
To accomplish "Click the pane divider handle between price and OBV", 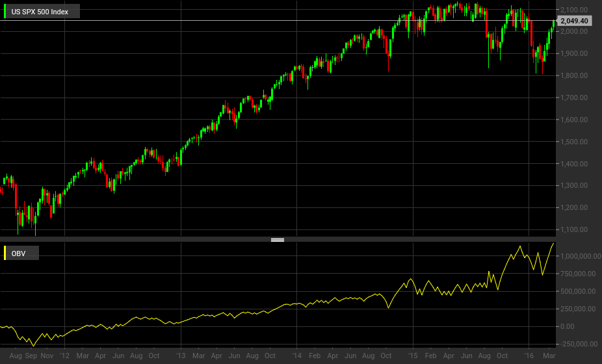I will [x=278, y=240].
